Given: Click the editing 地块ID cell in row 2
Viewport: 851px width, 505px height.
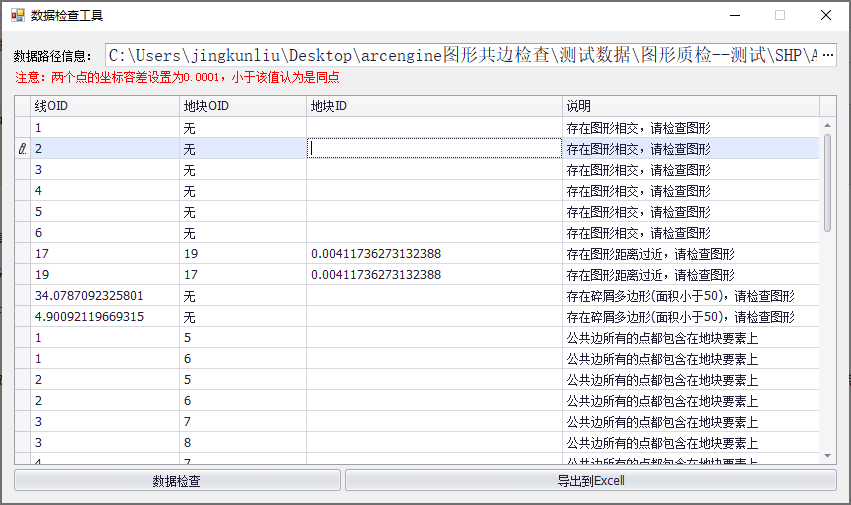Looking at the screenshot, I should pos(434,148).
